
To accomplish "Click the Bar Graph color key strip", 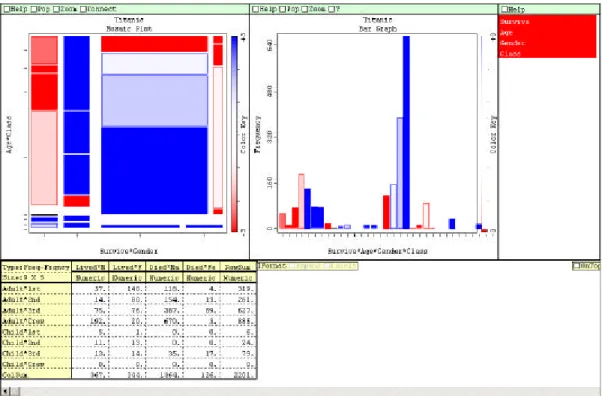I will [x=483, y=134].
